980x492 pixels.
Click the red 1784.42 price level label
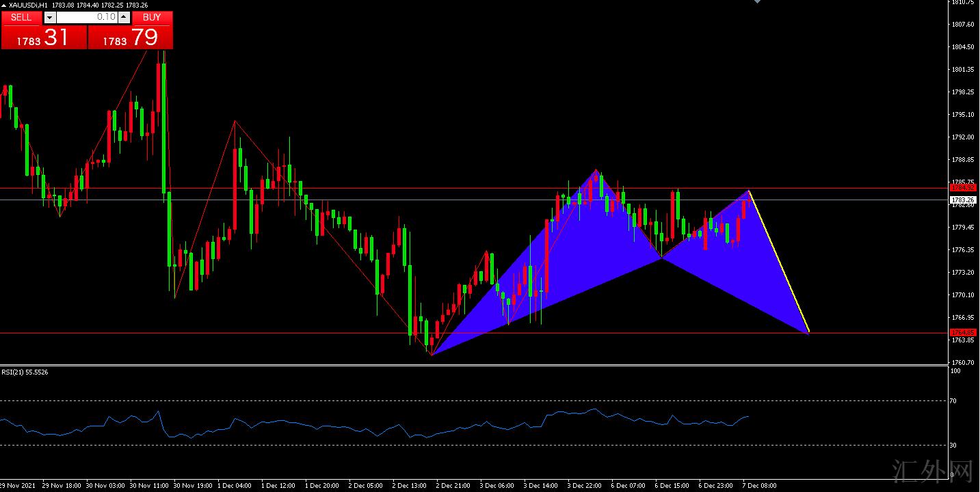(x=963, y=187)
